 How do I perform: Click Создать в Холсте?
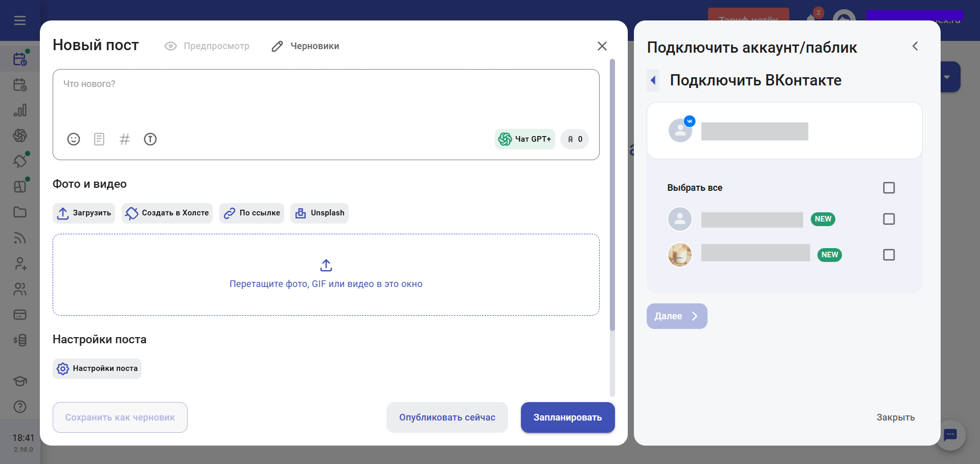(167, 213)
